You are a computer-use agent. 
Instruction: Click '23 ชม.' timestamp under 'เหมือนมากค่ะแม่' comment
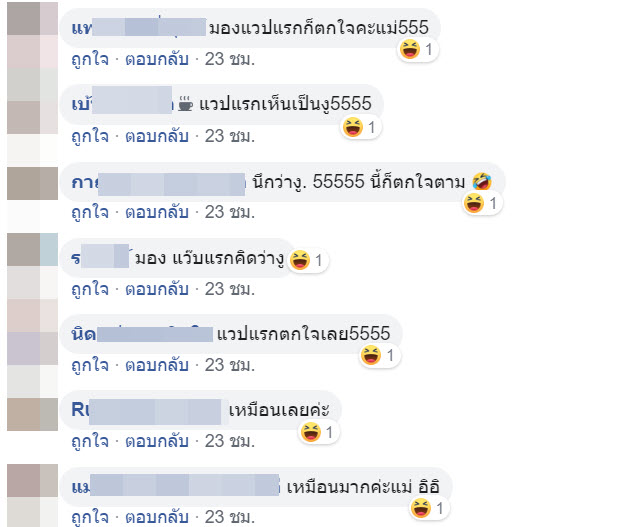[230, 517]
